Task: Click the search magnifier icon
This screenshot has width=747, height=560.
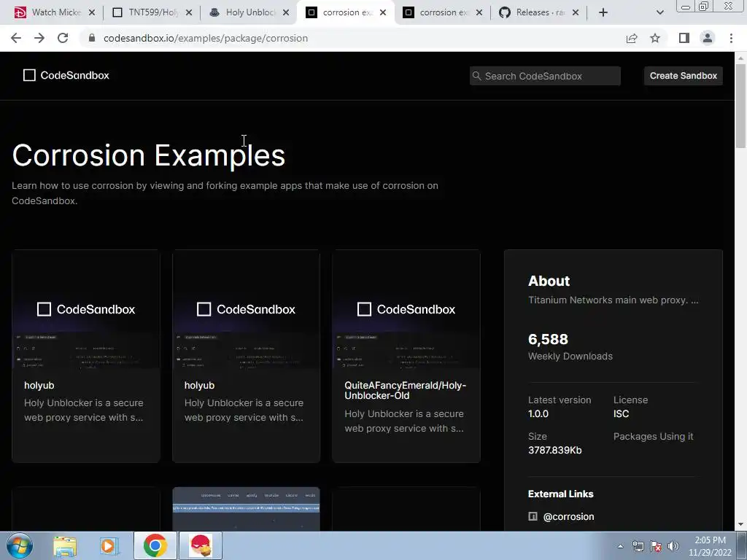Action: (476, 76)
